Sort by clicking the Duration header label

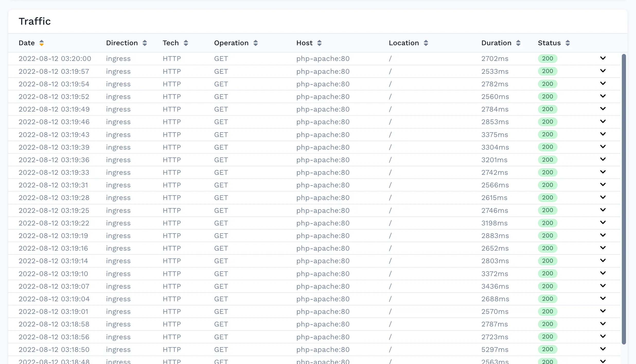496,43
